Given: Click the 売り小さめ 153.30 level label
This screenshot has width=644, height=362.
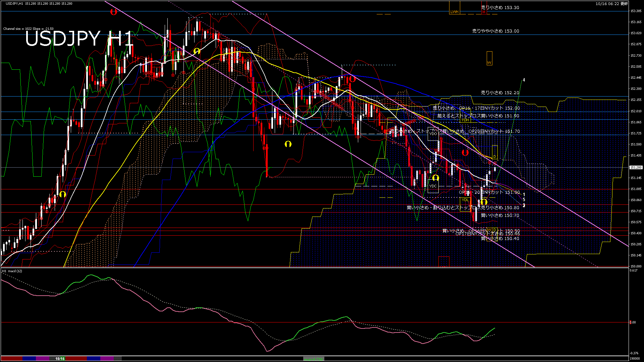Looking at the screenshot, I should point(500,7).
